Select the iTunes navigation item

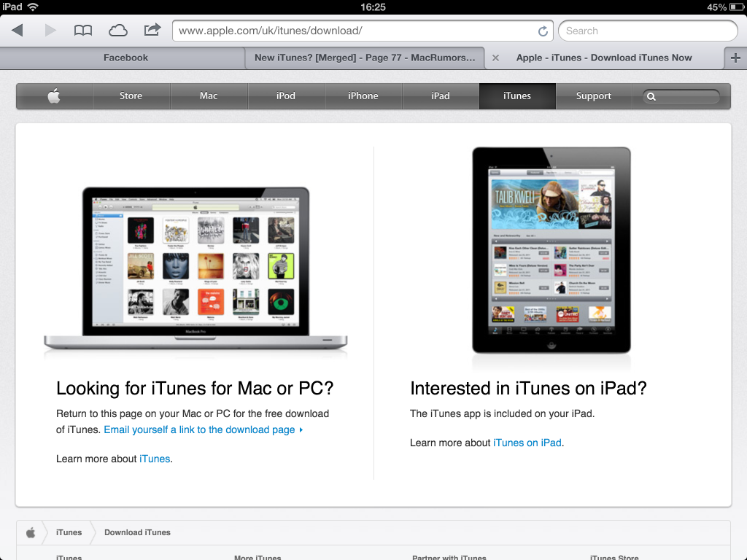pyautogui.click(x=517, y=96)
